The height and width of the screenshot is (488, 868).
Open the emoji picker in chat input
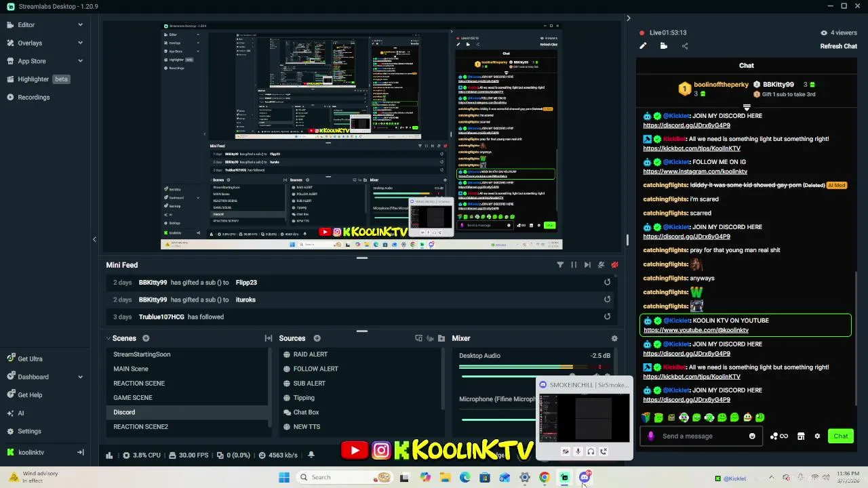tap(752, 436)
